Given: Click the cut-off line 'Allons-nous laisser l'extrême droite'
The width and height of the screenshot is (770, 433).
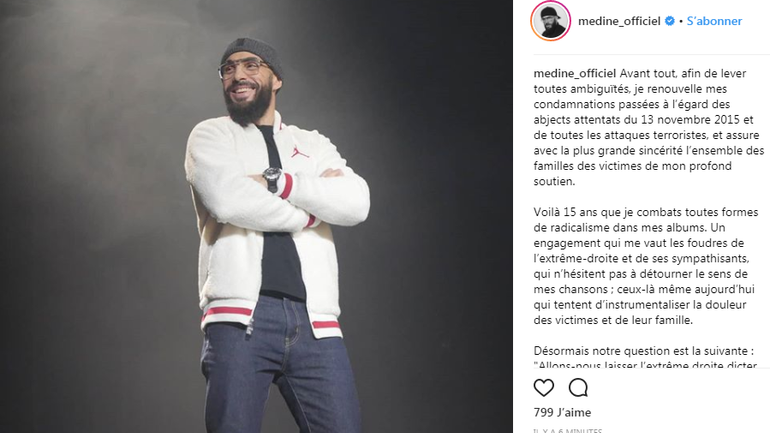Looking at the screenshot, I should [645, 365].
